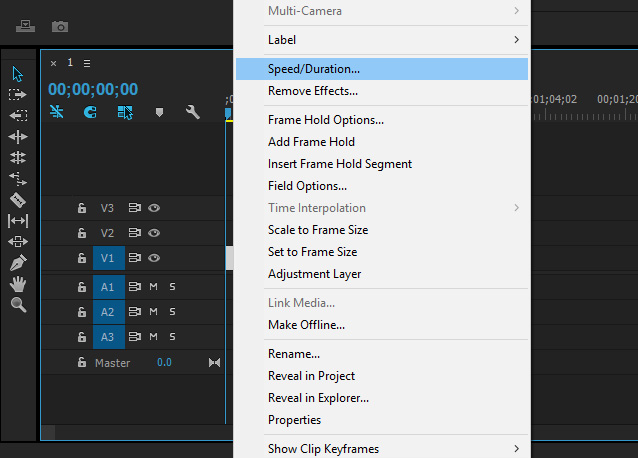Select the Slip tool
The height and width of the screenshot is (458, 638).
click(x=18, y=221)
